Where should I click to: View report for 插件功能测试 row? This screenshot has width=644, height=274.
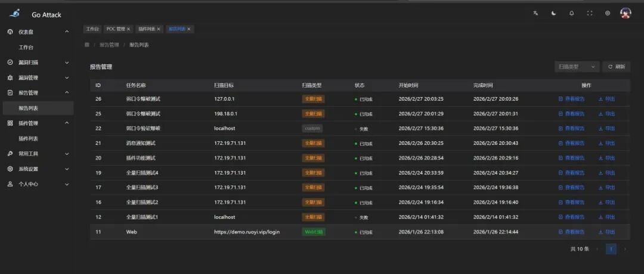(x=571, y=158)
